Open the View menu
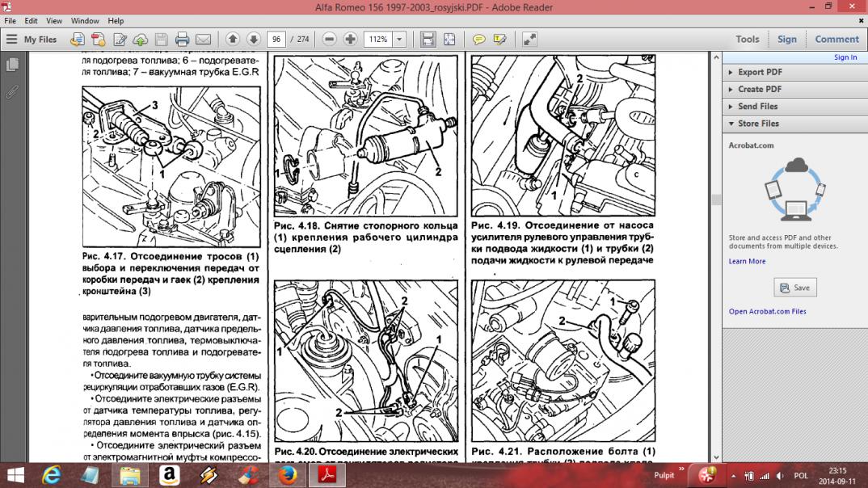The image size is (868, 488). pyautogui.click(x=54, y=20)
